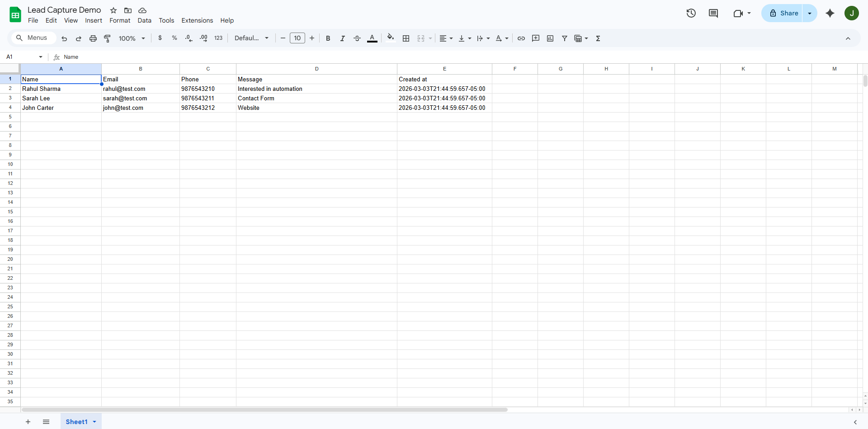Decrease font size with minus button
This screenshot has width=868, height=429.
pyautogui.click(x=283, y=38)
